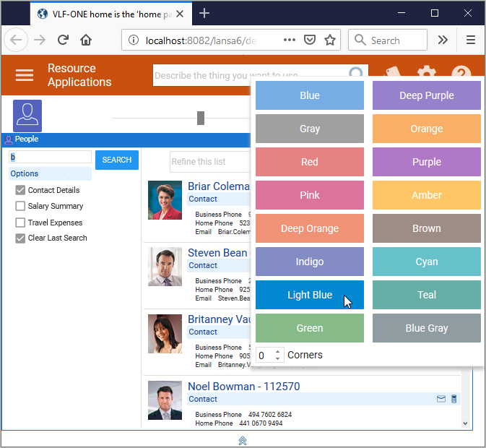
Task: Click Noel Bowman's mobile phone icon
Action: click(x=454, y=399)
